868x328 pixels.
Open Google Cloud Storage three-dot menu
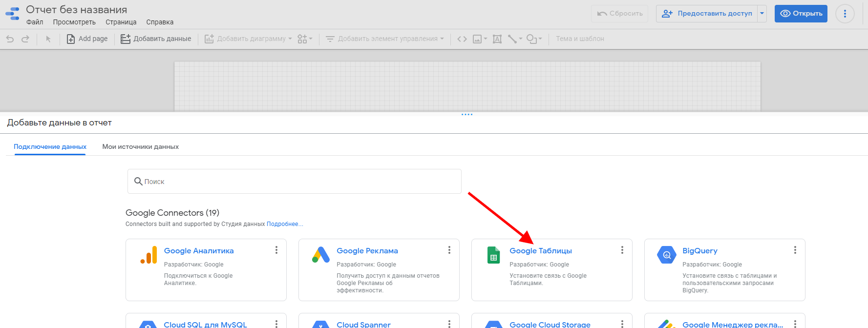point(622,324)
